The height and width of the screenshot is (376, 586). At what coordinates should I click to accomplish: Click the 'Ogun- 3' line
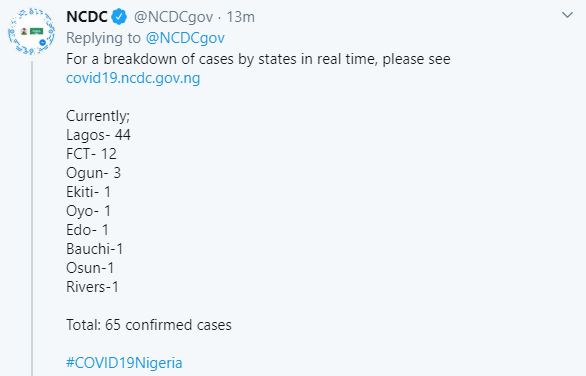[x=93, y=173]
